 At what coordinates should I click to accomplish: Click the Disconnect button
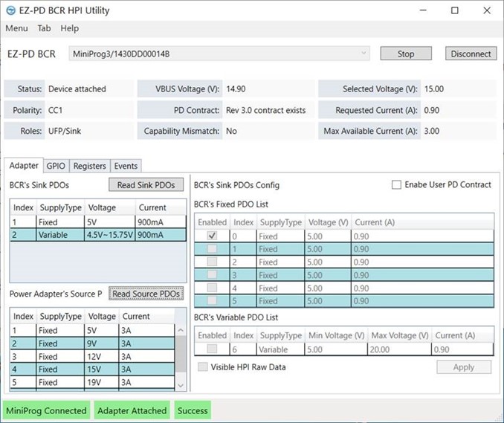(471, 54)
